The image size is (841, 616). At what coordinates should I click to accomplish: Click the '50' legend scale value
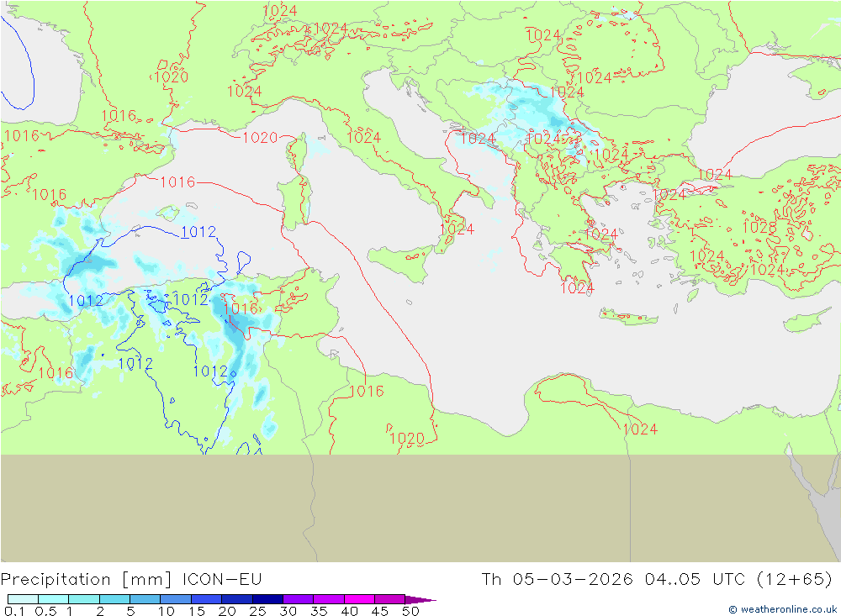click(410, 611)
